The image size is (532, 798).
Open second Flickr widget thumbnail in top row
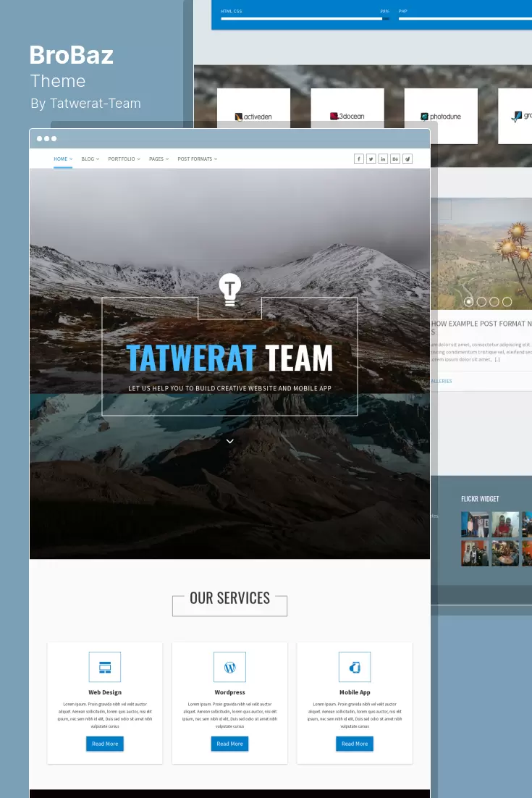pyautogui.click(x=505, y=525)
